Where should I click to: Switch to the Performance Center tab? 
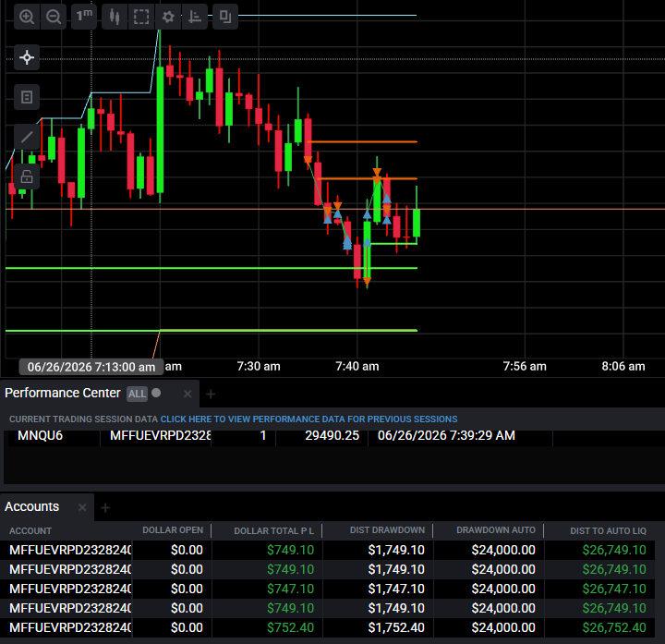(63, 393)
